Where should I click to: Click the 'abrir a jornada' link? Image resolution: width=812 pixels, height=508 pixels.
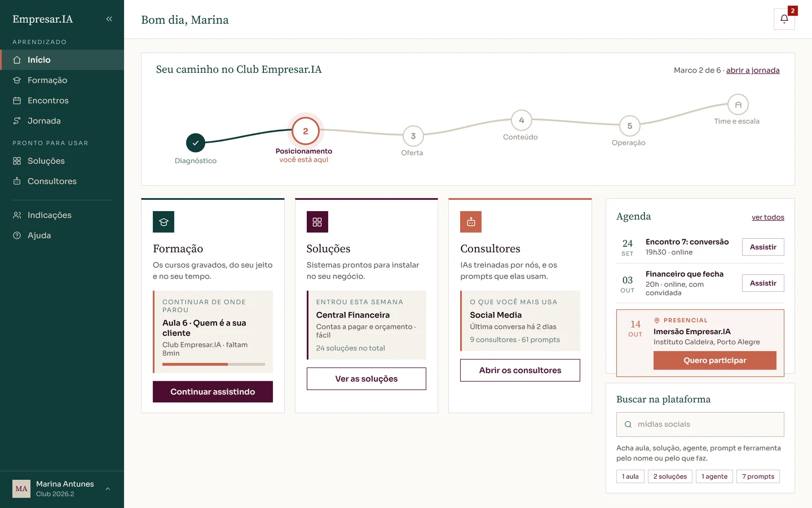753,71
